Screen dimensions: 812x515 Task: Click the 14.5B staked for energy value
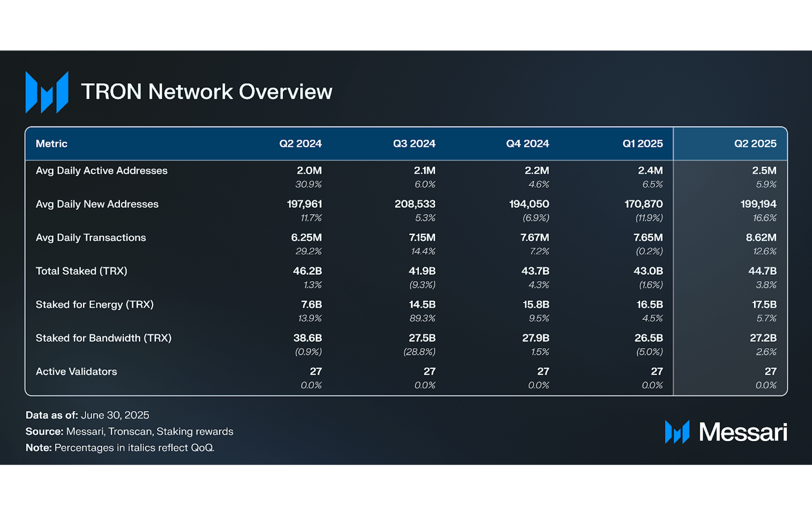(422, 305)
